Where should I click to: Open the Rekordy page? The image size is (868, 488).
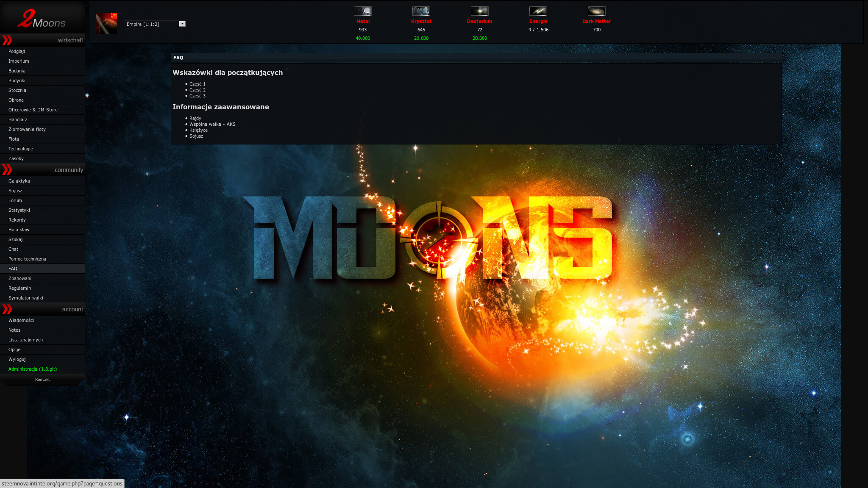(42, 220)
